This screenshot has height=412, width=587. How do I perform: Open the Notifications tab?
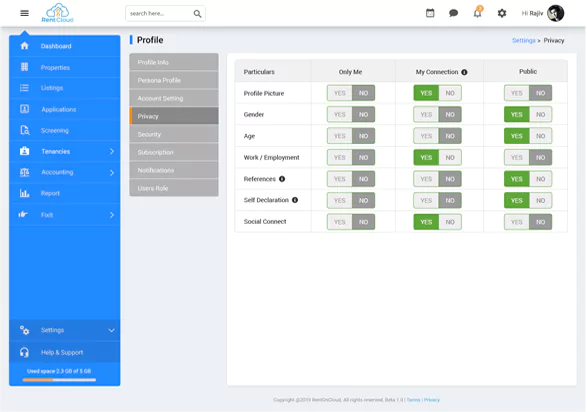pyautogui.click(x=174, y=170)
